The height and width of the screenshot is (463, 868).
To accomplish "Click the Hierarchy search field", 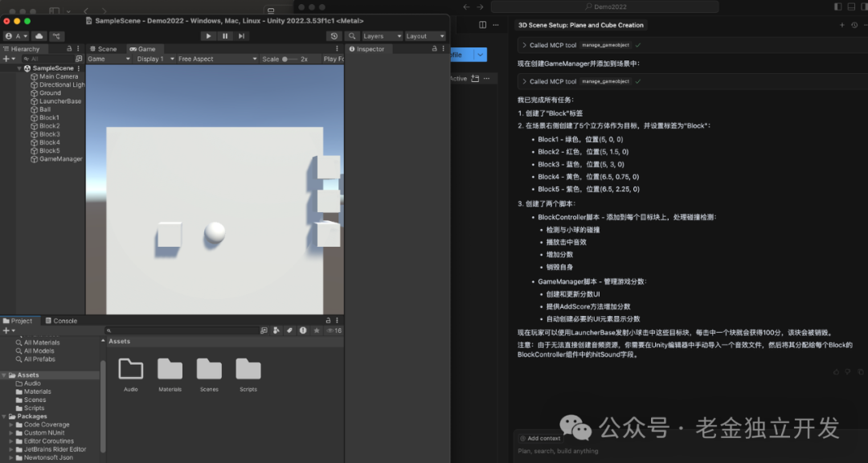I will [x=47, y=59].
